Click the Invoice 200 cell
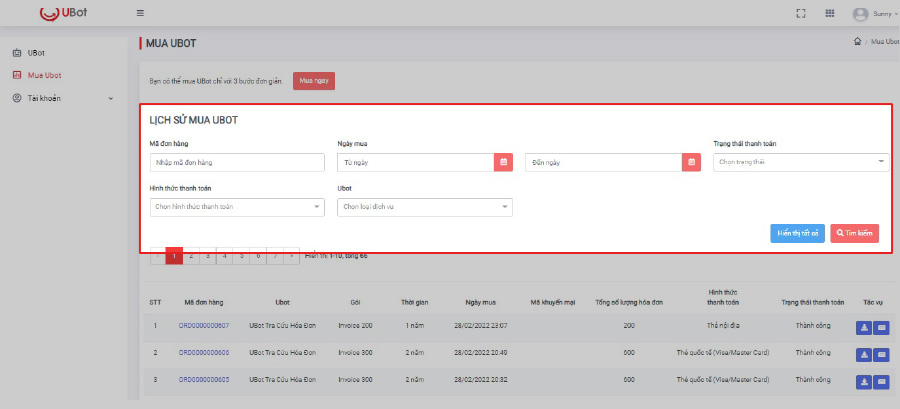 [355, 326]
